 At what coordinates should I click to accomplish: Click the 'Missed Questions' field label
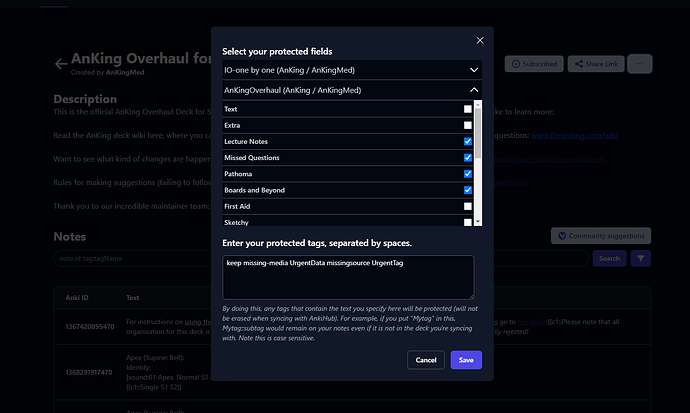tap(252, 157)
